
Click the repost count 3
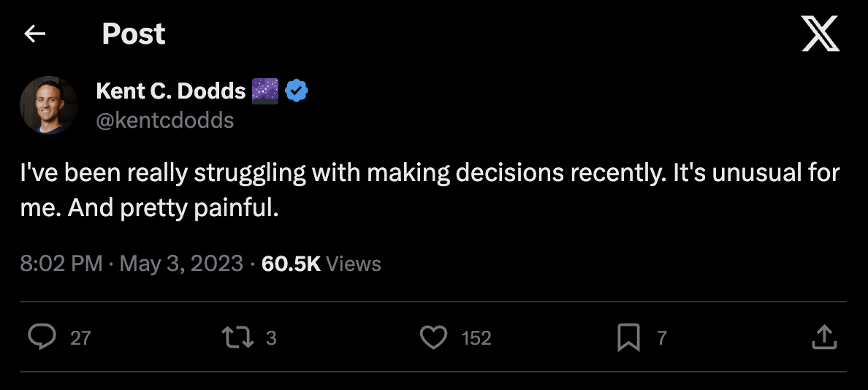271,338
